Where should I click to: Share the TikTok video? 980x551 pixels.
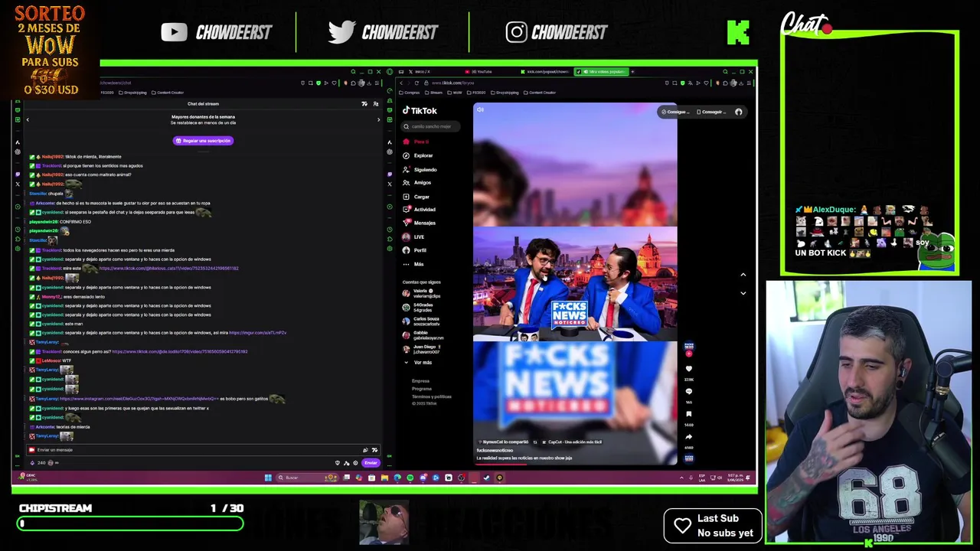[x=688, y=437]
